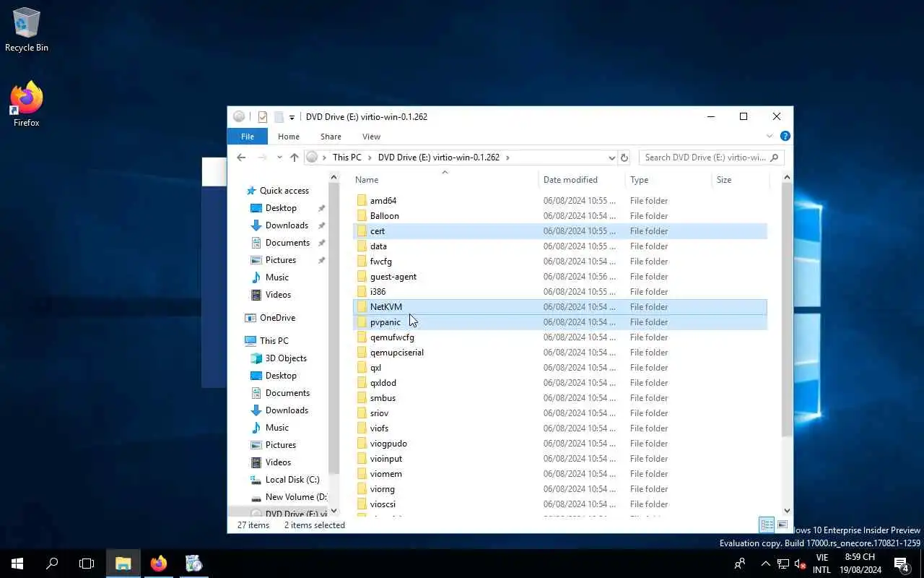
Task: Select Quick access in navigation pane
Action: 284,191
